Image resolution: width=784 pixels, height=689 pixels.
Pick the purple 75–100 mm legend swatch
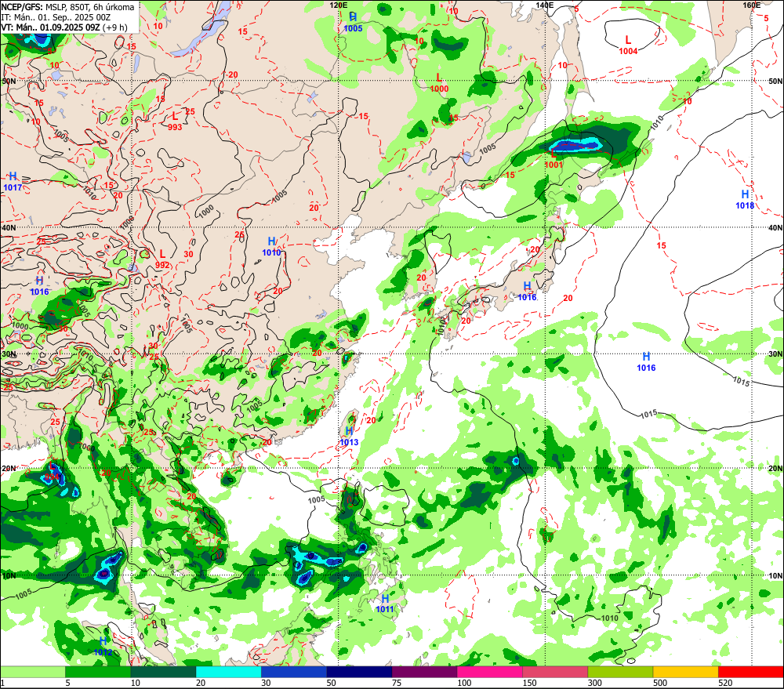(424, 672)
